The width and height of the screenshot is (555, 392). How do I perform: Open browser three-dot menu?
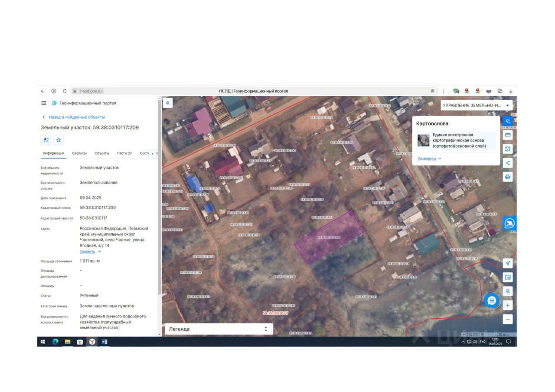[x=443, y=91]
